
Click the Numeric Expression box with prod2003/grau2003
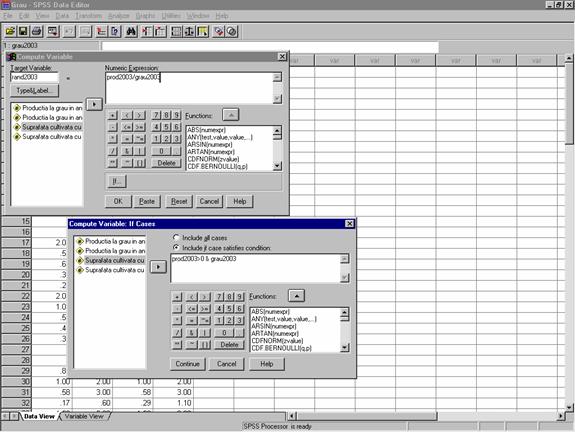pos(189,88)
